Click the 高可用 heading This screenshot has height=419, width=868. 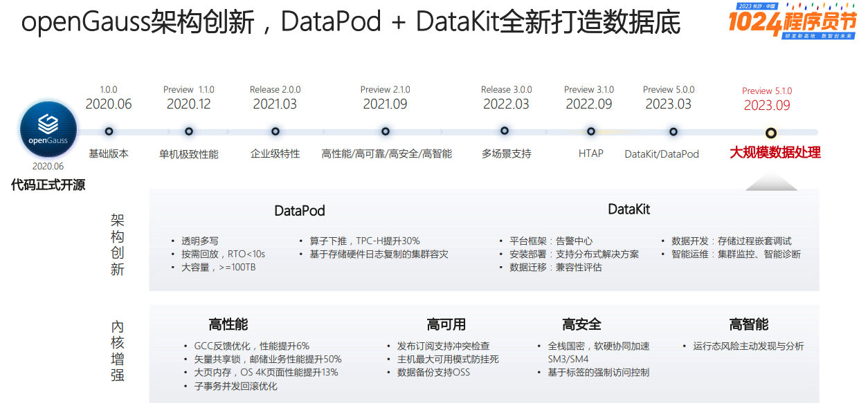(x=446, y=324)
